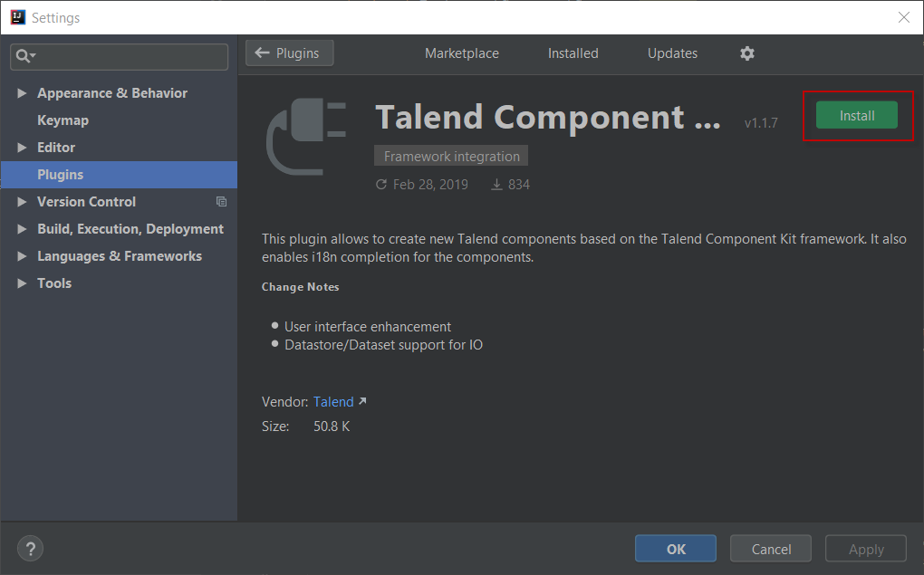Expand the Languages & Frameworks section
This screenshot has height=575, width=924.
[x=22, y=255]
